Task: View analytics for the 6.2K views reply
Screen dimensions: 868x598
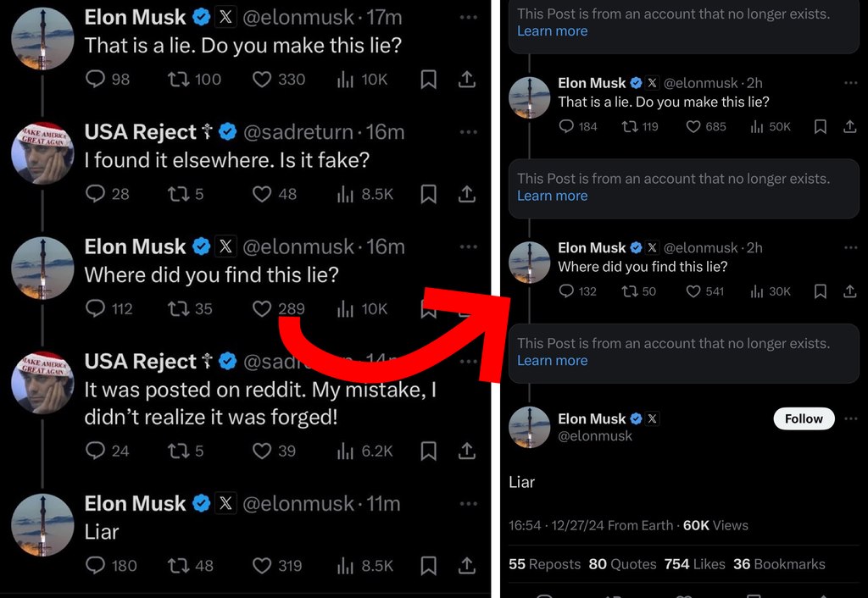Action: point(346,451)
